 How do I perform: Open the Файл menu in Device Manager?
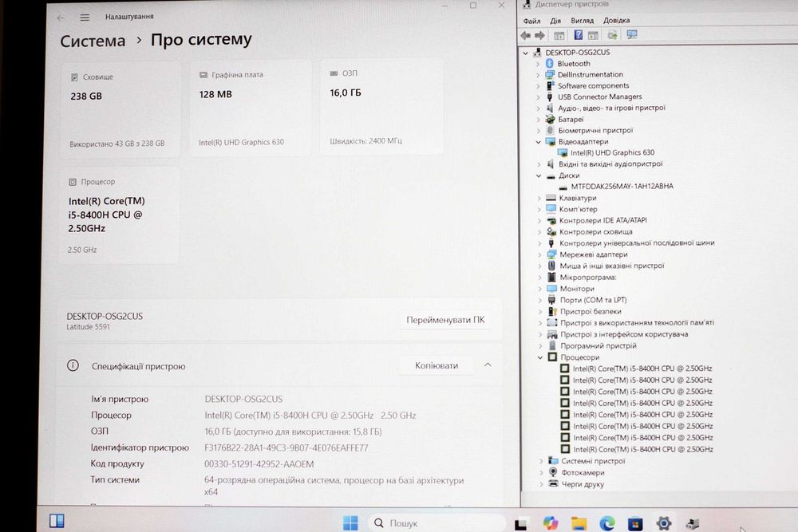click(531, 21)
